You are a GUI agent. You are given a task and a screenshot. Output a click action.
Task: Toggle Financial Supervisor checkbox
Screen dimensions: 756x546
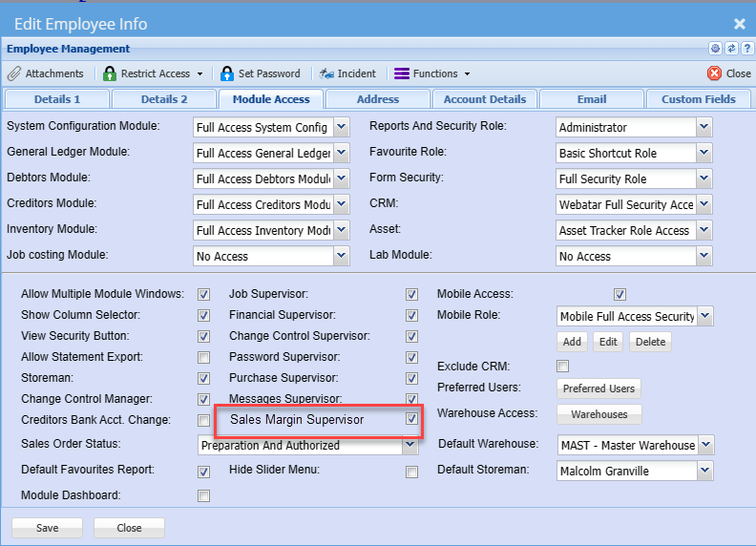[x=411, y=315]
